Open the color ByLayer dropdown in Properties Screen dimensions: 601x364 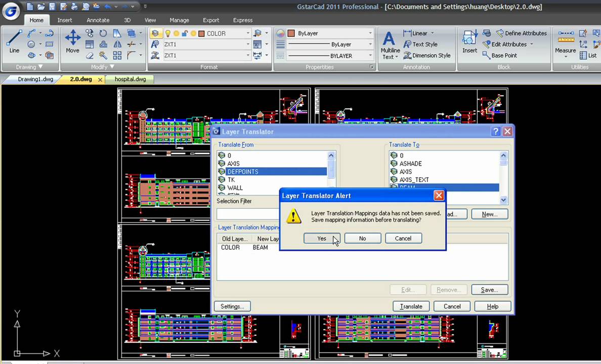click(370, 33)
